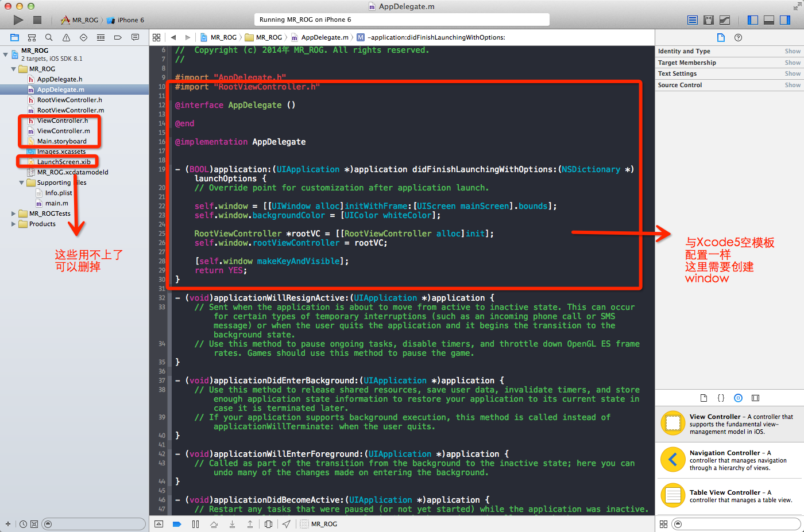Screen dimensions: 804x532
Task: Hide the debug area from the debug bar
Action: tap(159, 524)
